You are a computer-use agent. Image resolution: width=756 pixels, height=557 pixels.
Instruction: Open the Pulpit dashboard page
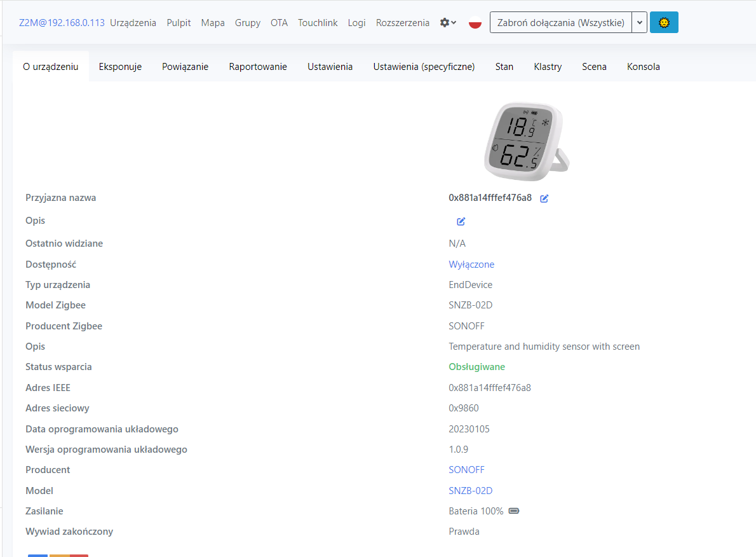tap(179, 23)
